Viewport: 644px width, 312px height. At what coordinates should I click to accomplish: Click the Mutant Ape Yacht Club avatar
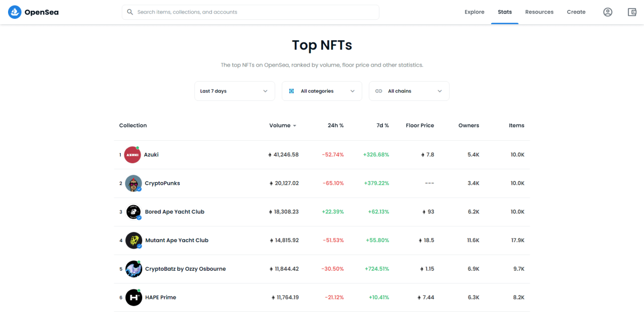134,240
